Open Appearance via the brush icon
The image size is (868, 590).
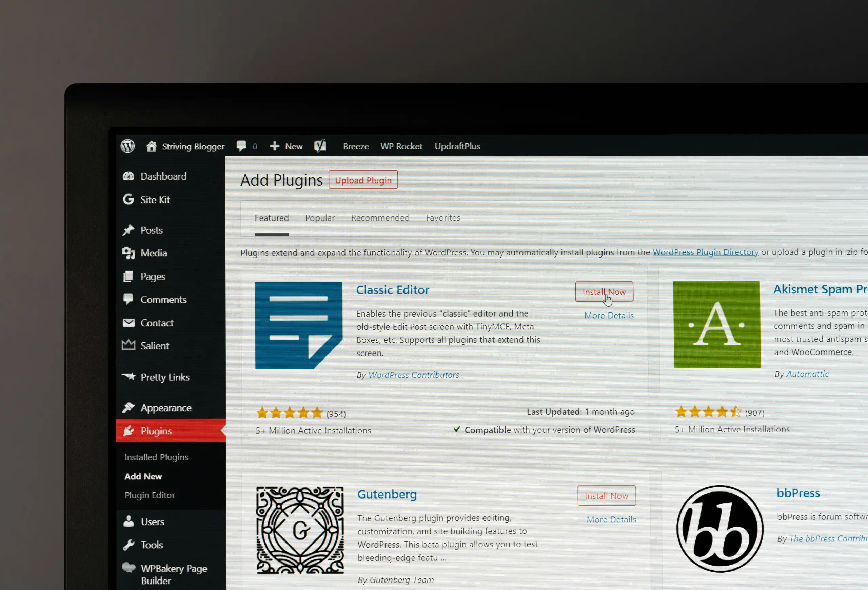[x=129, y=407]
